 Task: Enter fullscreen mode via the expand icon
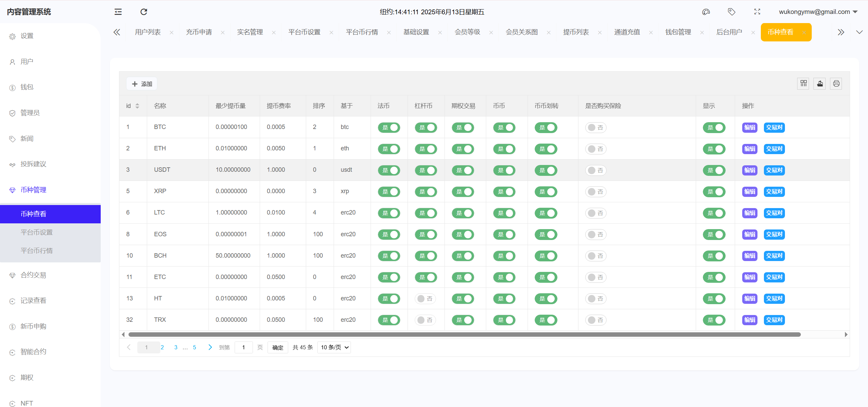[757, 12]
